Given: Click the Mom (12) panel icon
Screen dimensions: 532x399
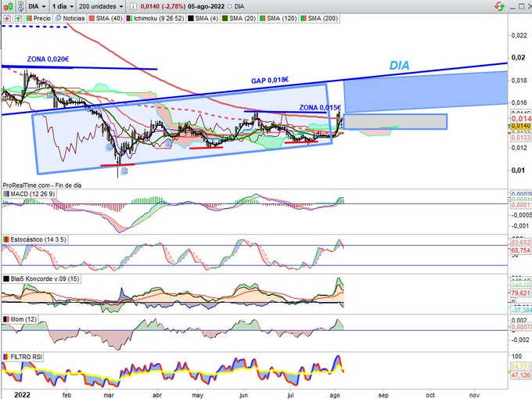Looking at the screenshot, I should pos(5,320).
